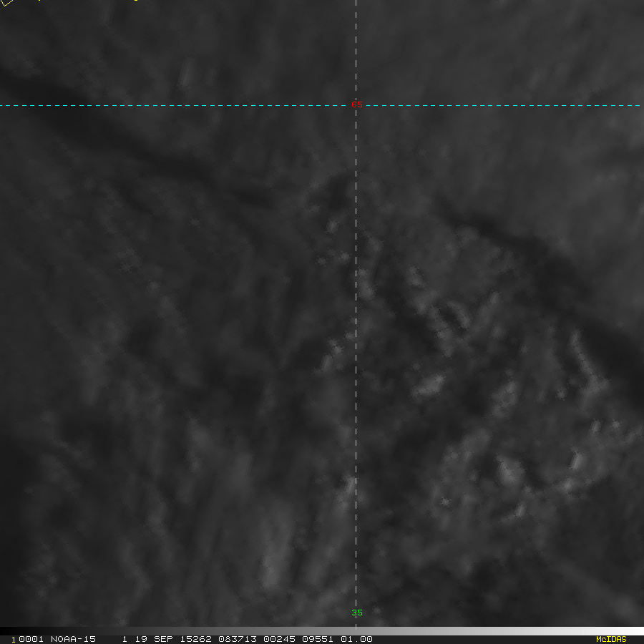644x644 pixels.
Task: Click the 19 SEP date text
Action: [x=154, y=639]
